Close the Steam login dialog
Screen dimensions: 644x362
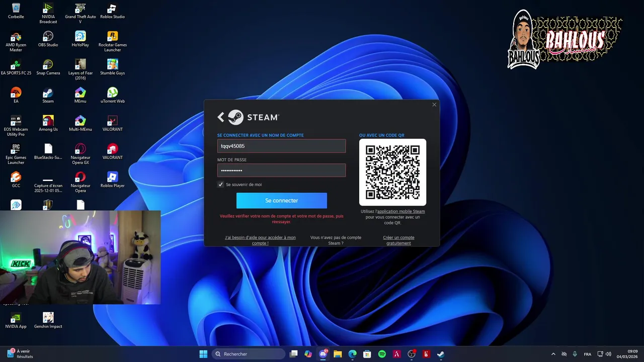(434, 105)
